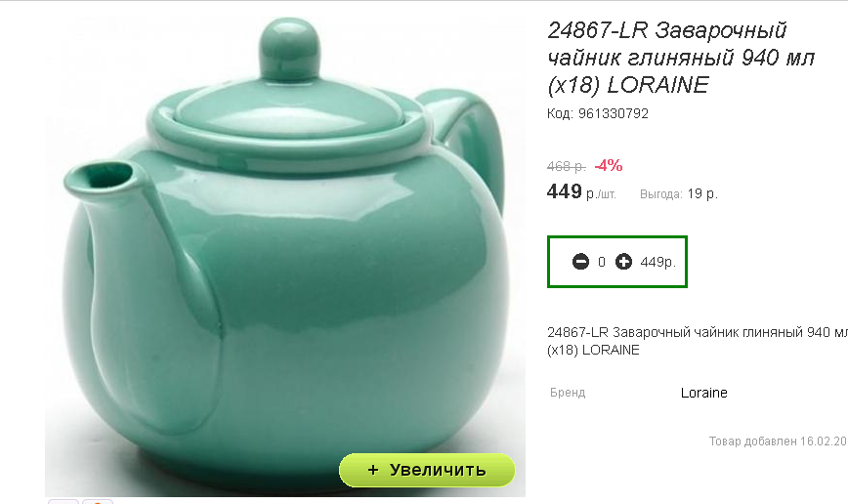Viewport: 848px width, 504px height.
Task: Click the green Увеличить button
Action: (x=427, y=470)
